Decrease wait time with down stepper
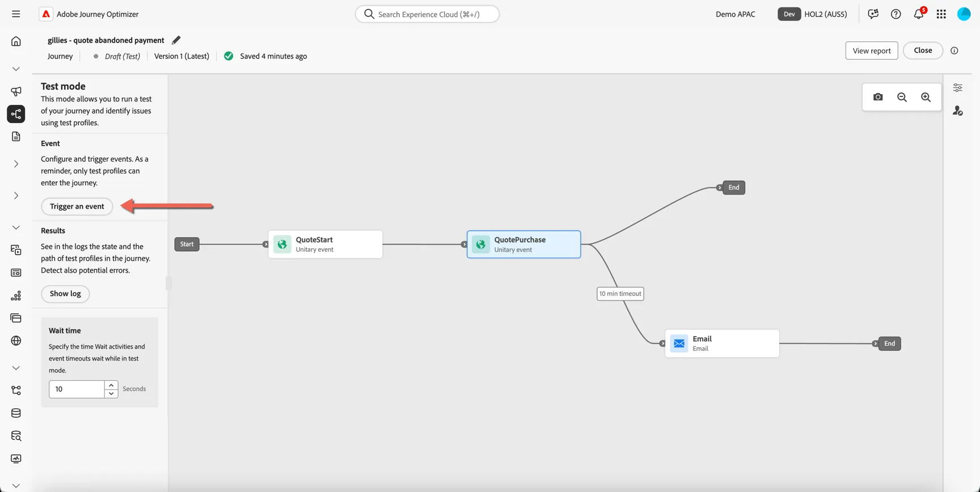Viewport: 980px width, 492px height. [111, 393]
